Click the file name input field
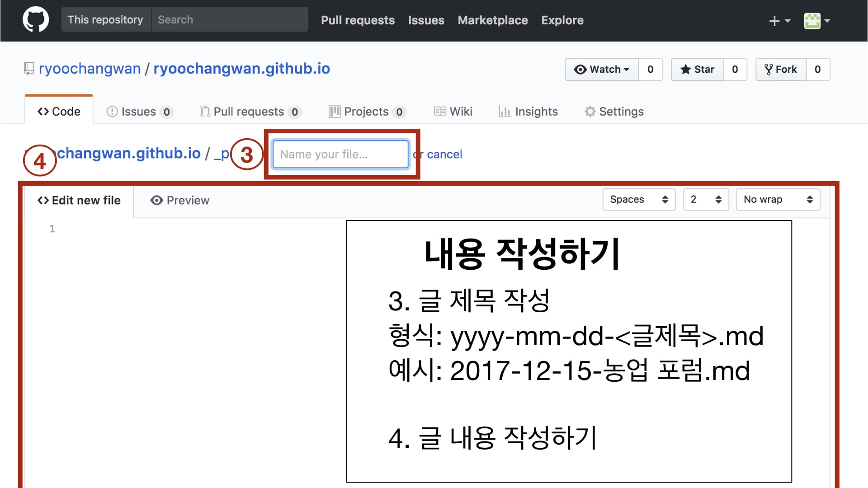This screenshot has width=868, height=488. 341,154
